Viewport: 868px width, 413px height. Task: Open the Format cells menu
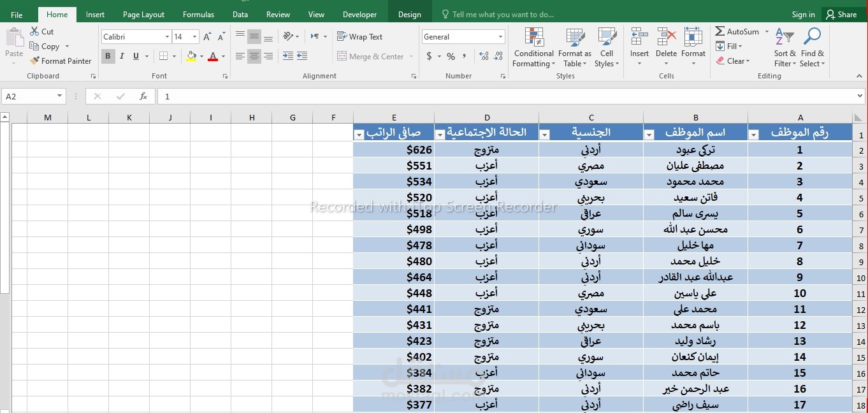coord(693,48)
